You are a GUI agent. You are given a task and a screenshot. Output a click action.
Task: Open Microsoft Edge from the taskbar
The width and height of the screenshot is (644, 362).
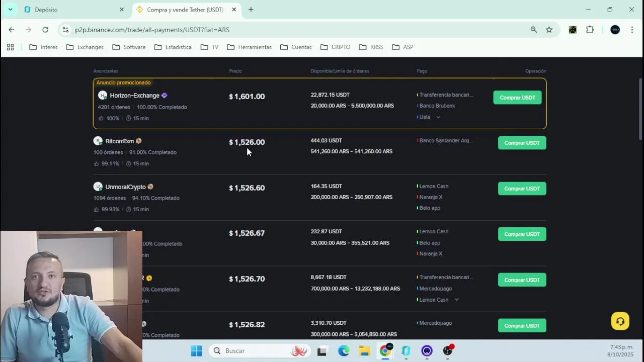click(x=344, y=351)
